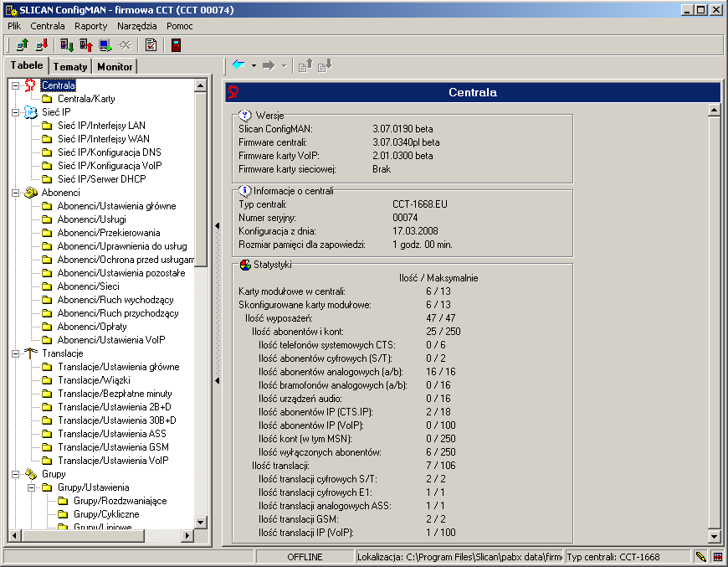Select Translacje/Wiązki tree item
Screen dimensions: 728x567
pyautogui.click(x=94, y=380)
